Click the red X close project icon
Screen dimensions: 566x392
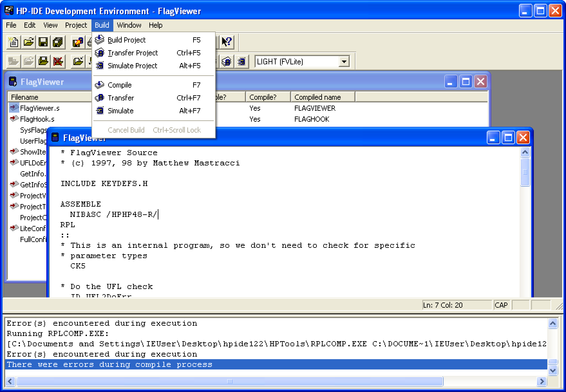pyautogui.click(x=58, y=61)
